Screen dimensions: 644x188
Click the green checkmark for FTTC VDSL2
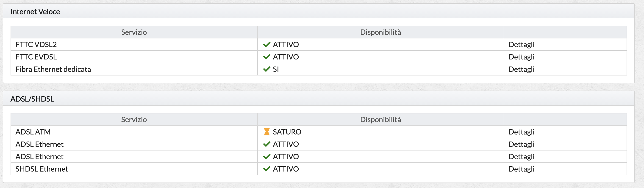[x=267, y=44]
